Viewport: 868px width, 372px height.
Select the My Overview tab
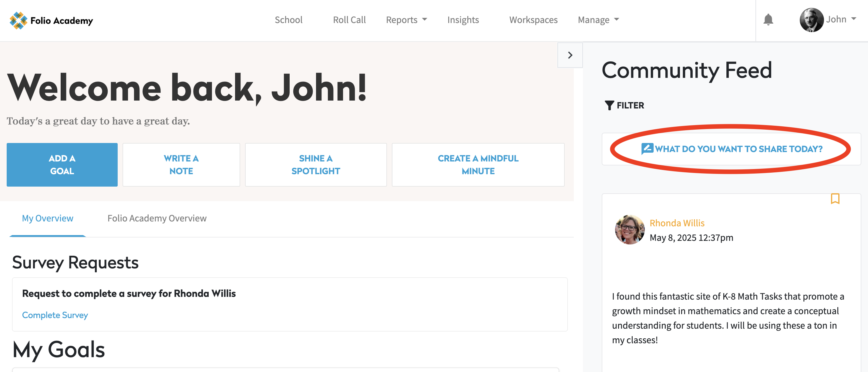click(x=48, y=218)
